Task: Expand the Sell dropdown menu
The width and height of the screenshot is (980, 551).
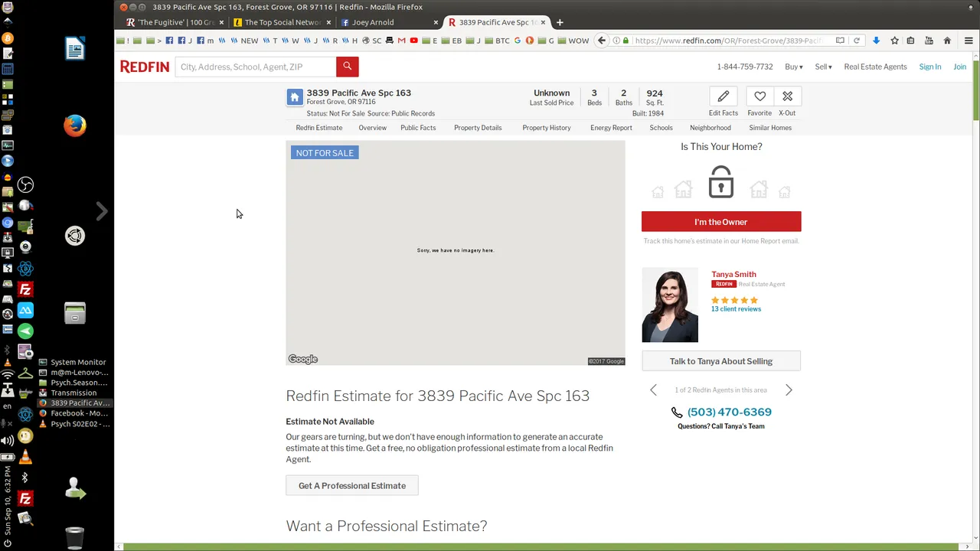Action: pos(823,67)
